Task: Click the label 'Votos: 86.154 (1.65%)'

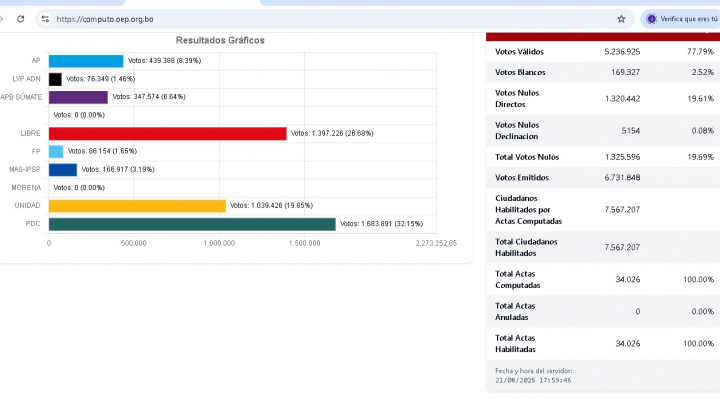Action: pos(102,151)
